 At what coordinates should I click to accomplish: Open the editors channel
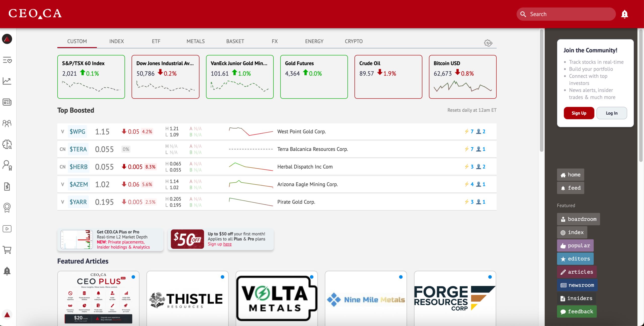tap(575, 259)
